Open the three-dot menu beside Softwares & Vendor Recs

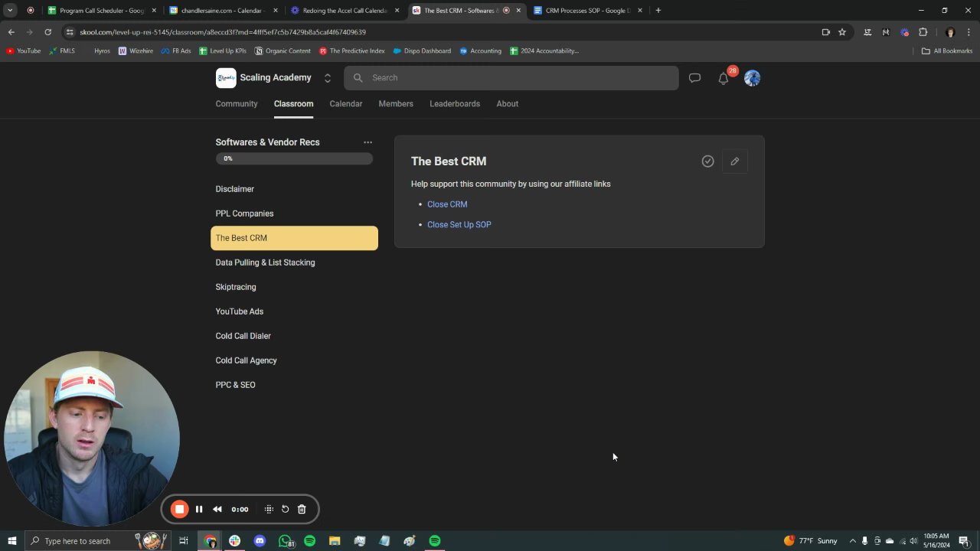[x=367, y=142]
